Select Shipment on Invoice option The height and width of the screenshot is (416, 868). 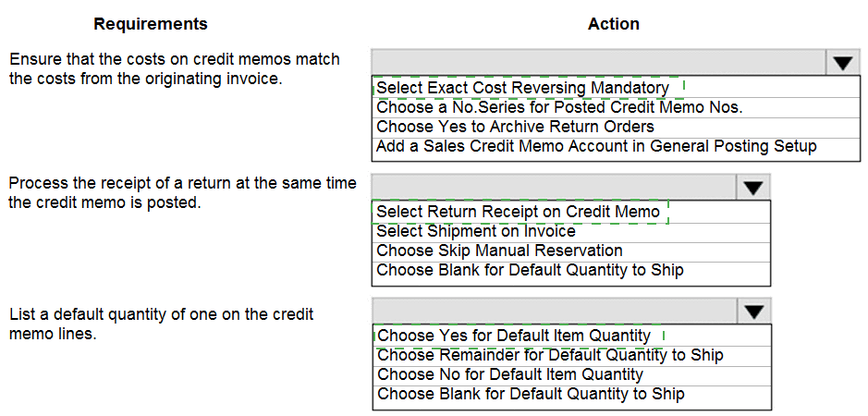(475, 231)
